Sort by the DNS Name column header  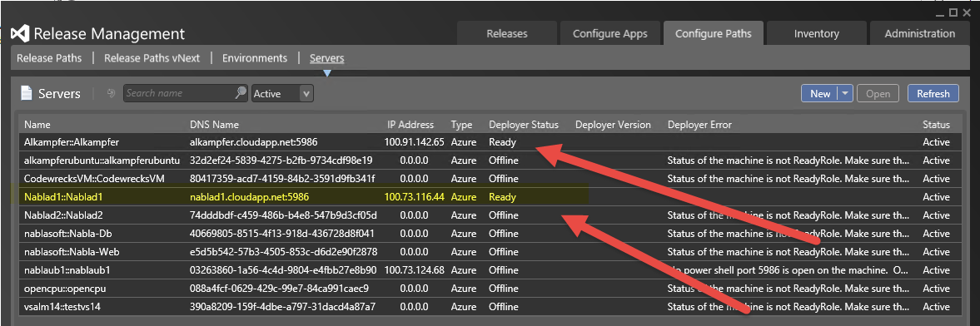[x=214, y=125]
